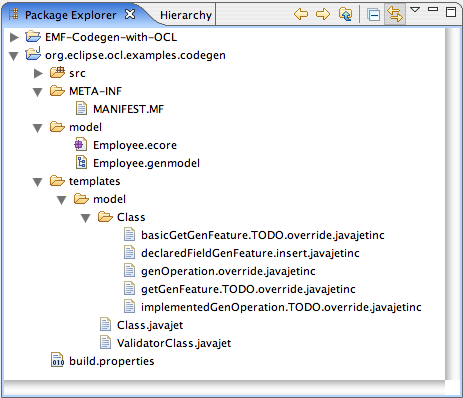Click the src source folder icon
Viewport: 463px width, 398px height.
tap(57, 72)
